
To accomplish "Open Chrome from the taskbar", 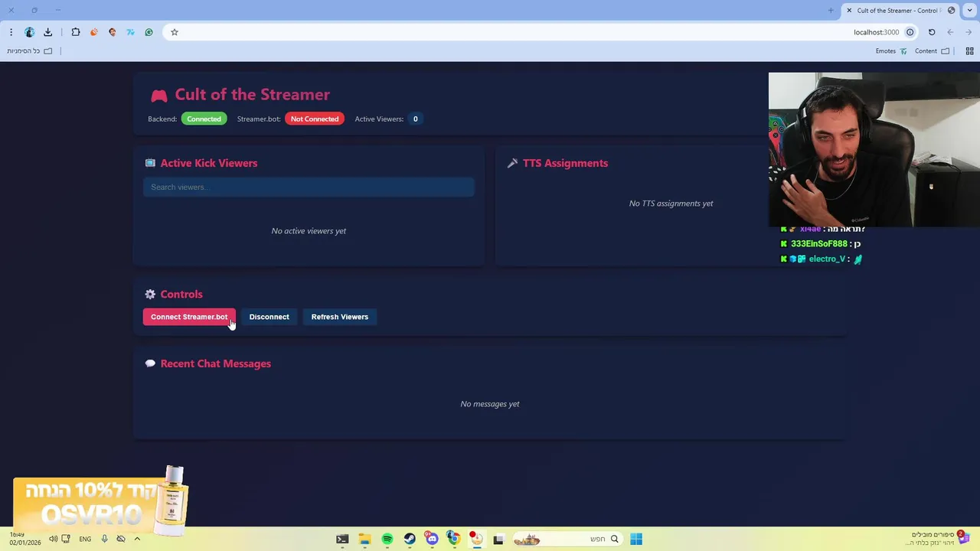I will point(454,540).
